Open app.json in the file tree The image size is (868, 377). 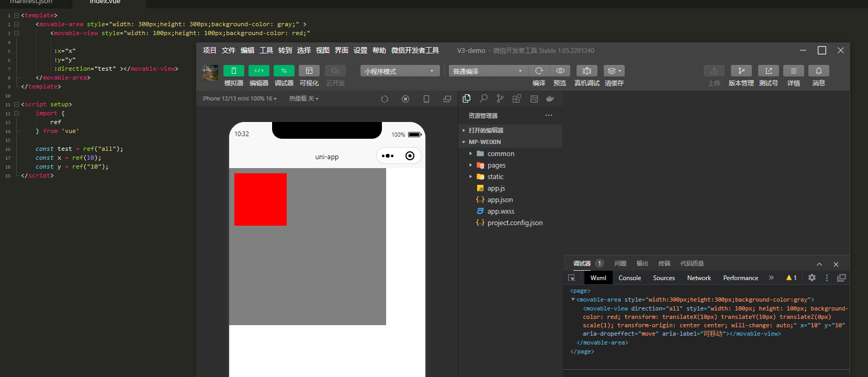(x=500, y=200)
